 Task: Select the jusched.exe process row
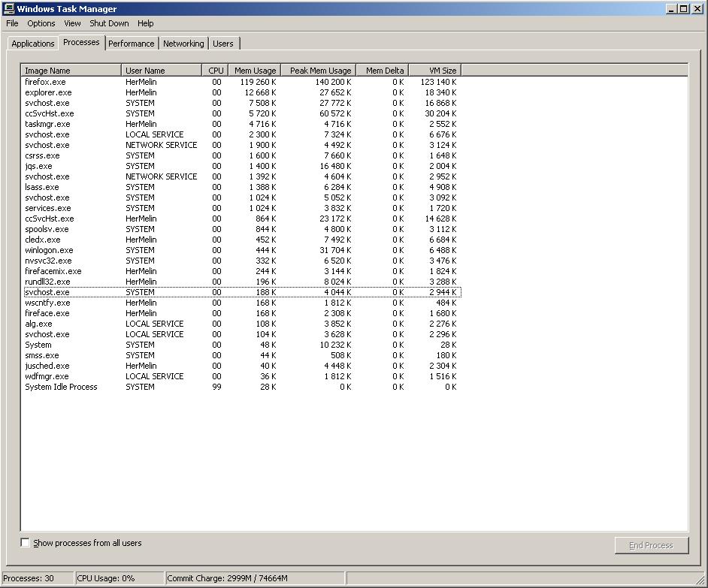coord(242,366)
